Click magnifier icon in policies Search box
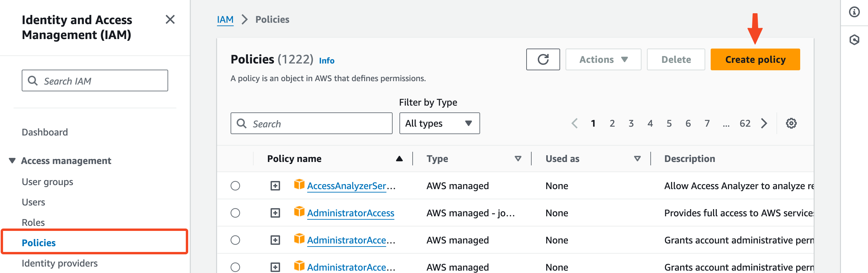 click(x=241, y=123)
